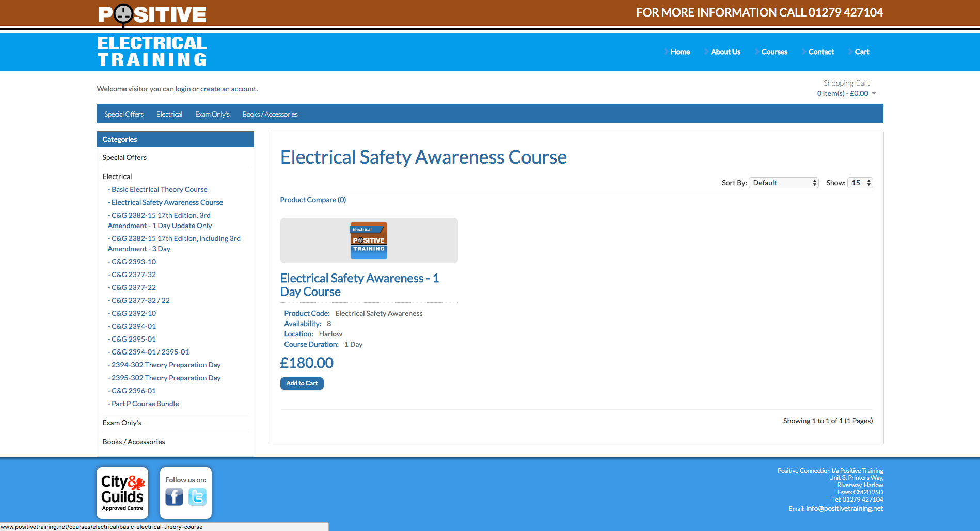Click the create an account link
Viewport: 980px width, 531px height.
point(228,89)
